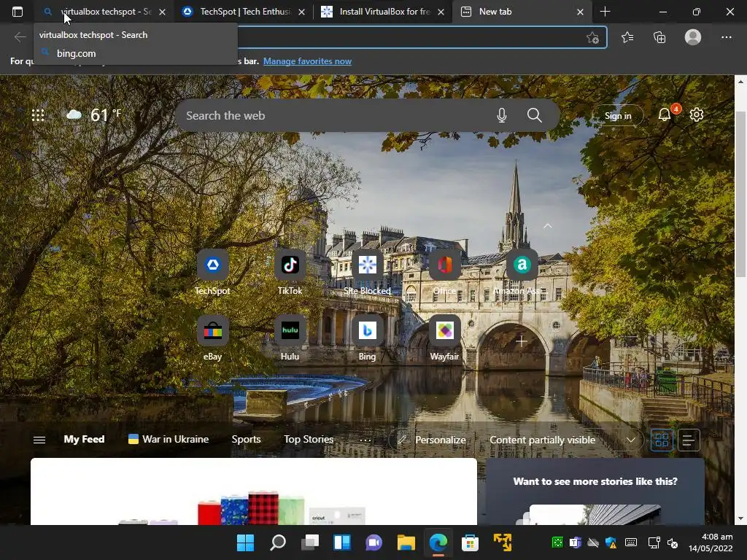
Task: Switch to the TechSpot Tech Enthusiast tab
Action: [244, 12]
